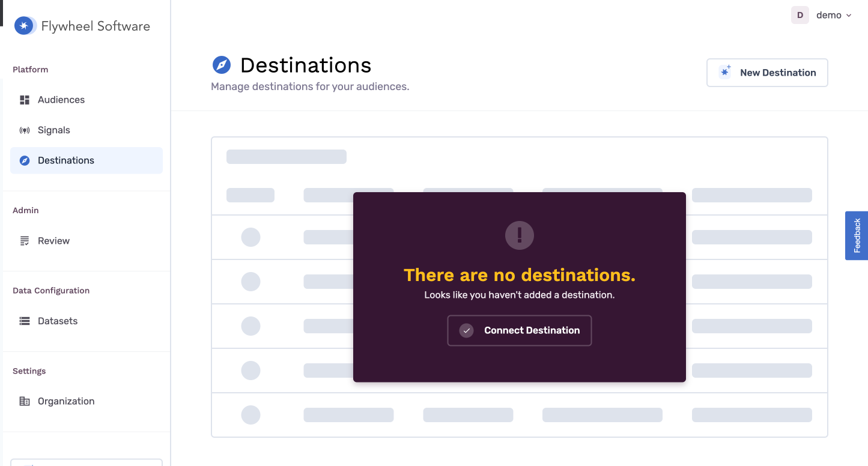
Task: Click the exclamation warning icon in dialog
Action: pos(520,235)
